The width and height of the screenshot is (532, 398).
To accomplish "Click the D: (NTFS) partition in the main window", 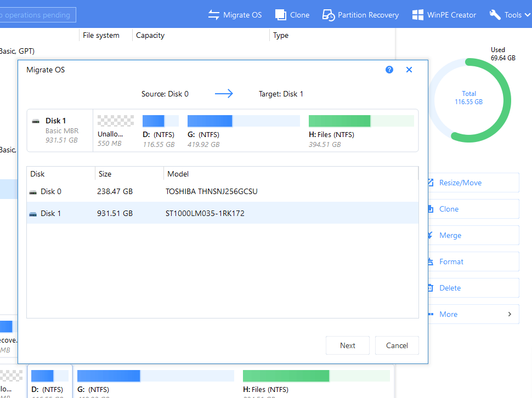I will 50,381.
